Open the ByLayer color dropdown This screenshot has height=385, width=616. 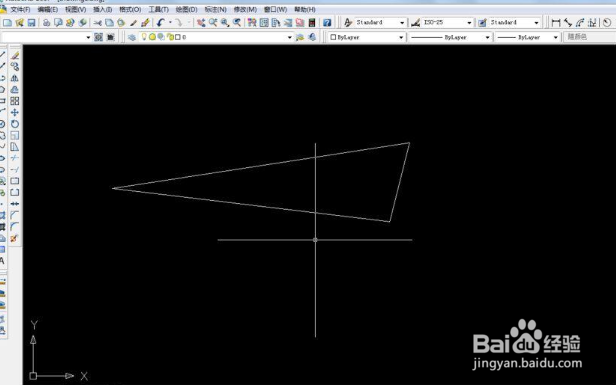[367, 37]
